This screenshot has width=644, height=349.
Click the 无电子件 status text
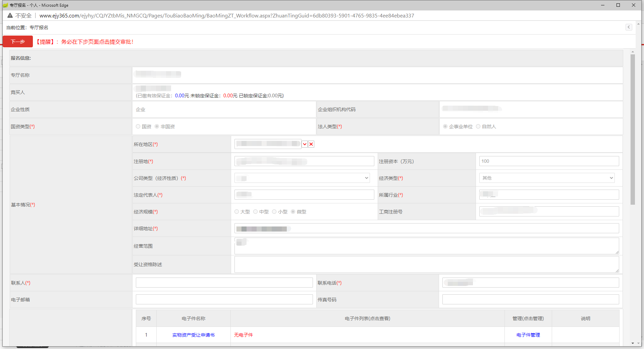(244, 335)
